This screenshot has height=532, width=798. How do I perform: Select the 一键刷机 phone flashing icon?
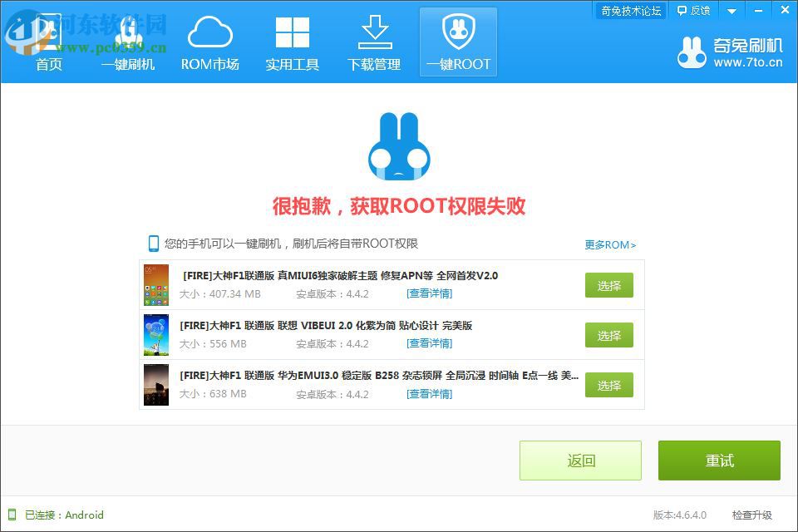point(128,33)
